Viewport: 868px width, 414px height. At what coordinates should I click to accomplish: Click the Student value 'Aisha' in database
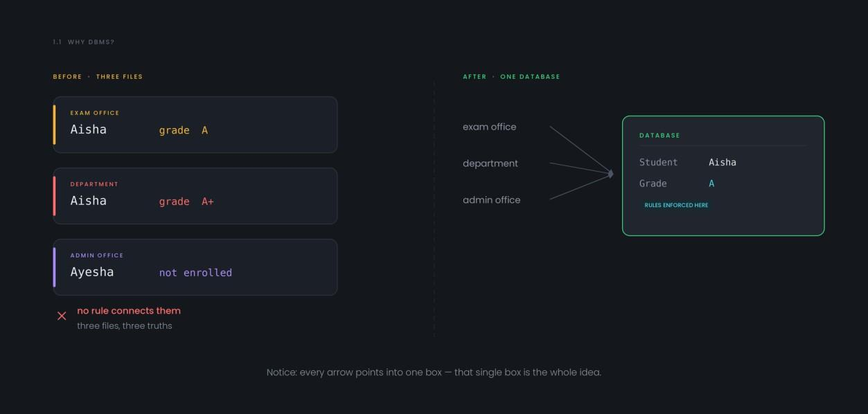(x=723, y=163)
